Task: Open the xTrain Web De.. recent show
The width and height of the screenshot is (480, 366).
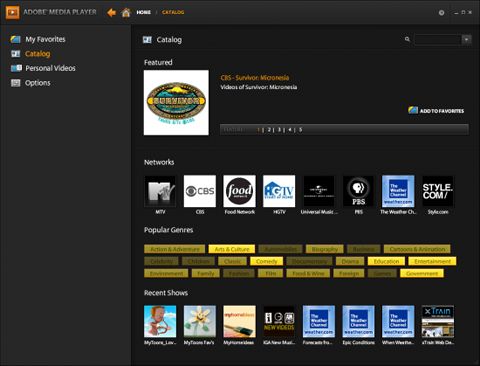Action: 438,321
